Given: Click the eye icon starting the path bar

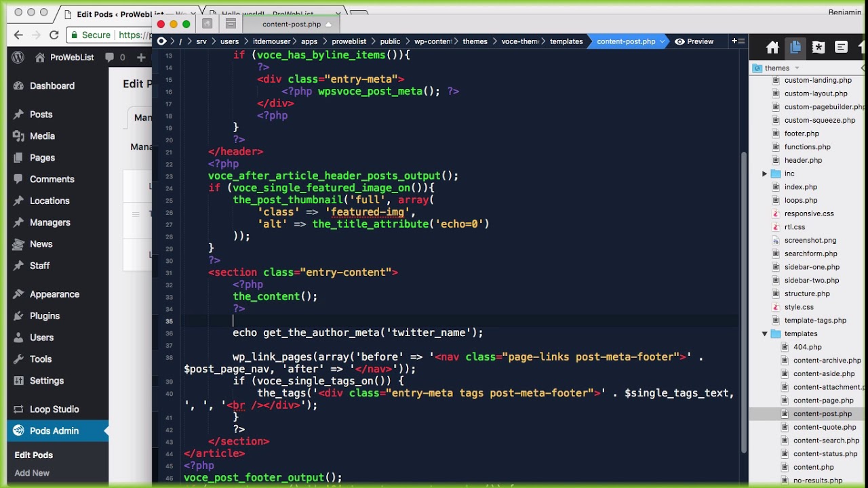Looking at the screenshot, I should (x=161, y=41).
